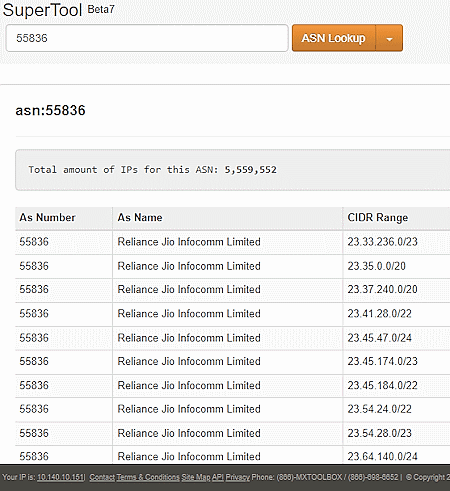Select CIDR range 23.41.28.0/22
Viewport: 450px width, 491px height.
[x=379, y=314]
